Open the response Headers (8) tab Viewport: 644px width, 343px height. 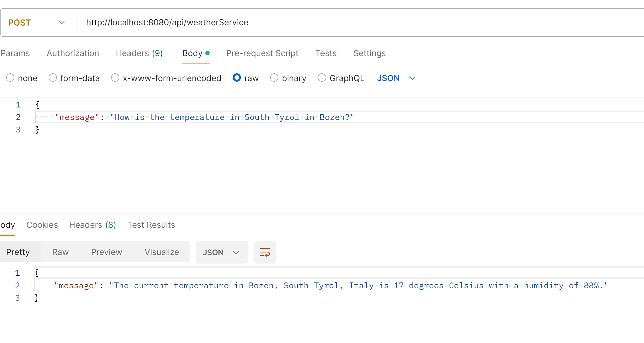coord(92,225)
